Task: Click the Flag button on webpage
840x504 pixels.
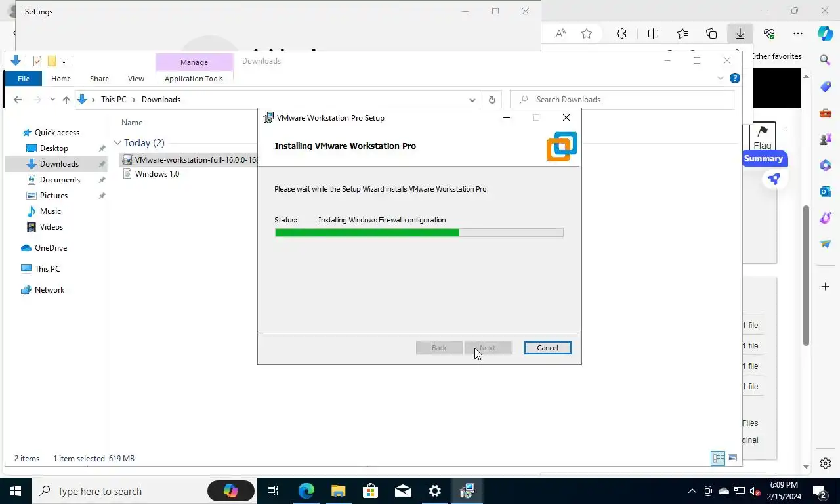Action: (x=763, y=136)
